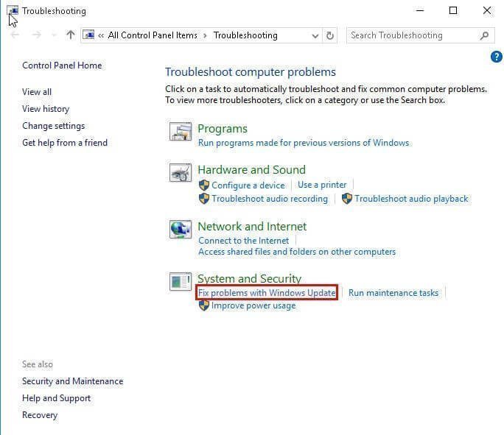Open Recovery link
504x435 pixels.
(40, 415)
